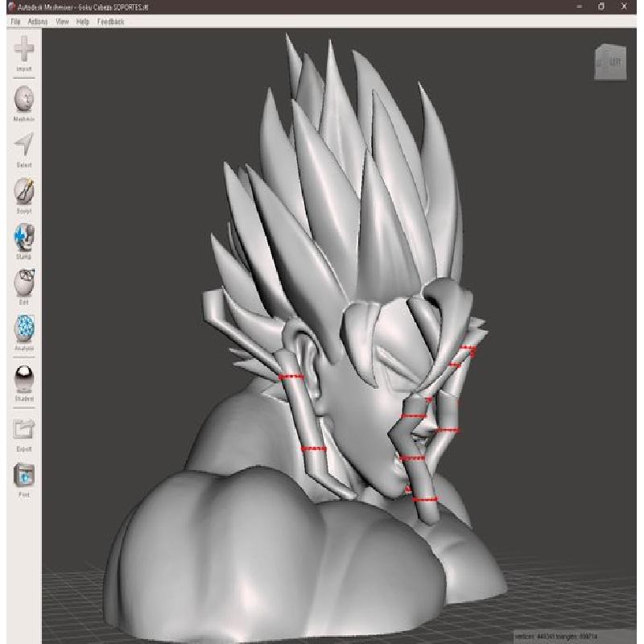Close the Meshmixer window

[x=624, y=6]
